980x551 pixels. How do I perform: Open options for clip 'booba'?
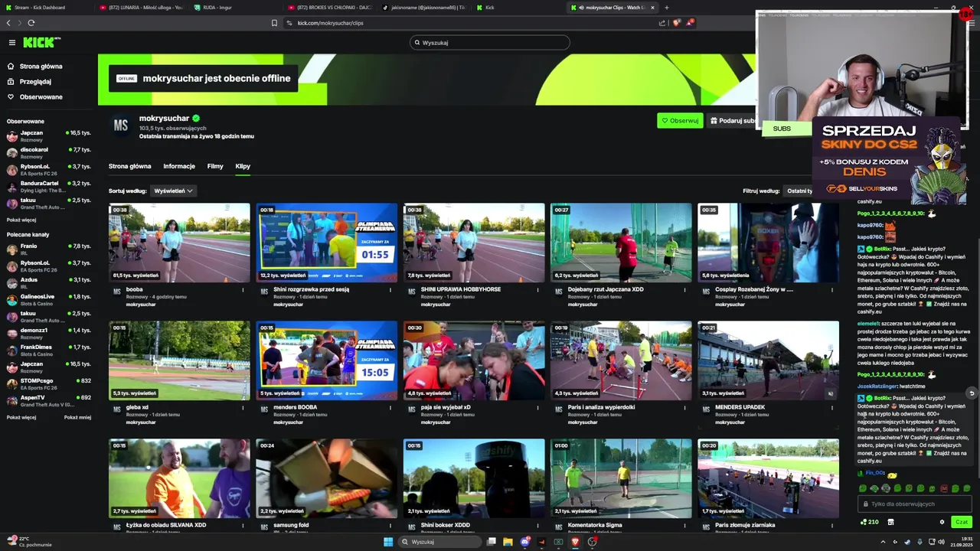click(x=243, y=290)
